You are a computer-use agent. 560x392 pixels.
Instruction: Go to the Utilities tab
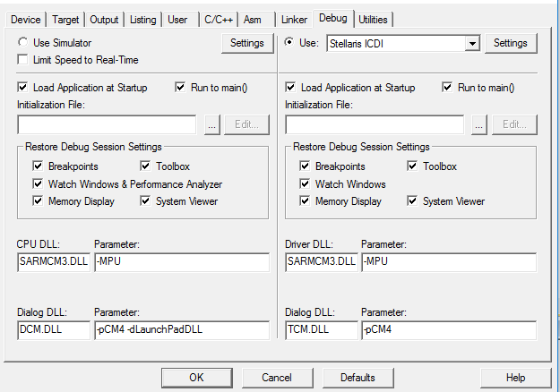click(373, 19)
